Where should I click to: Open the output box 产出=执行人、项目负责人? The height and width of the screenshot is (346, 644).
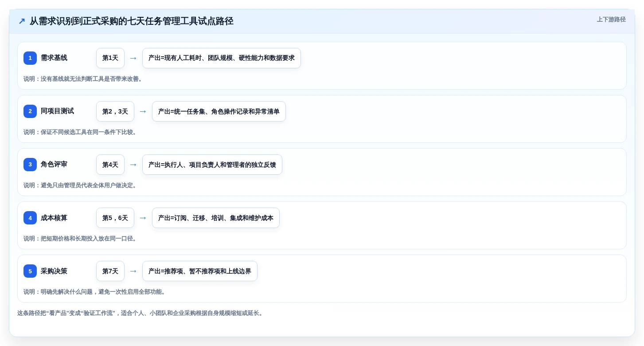coord(212,165)
